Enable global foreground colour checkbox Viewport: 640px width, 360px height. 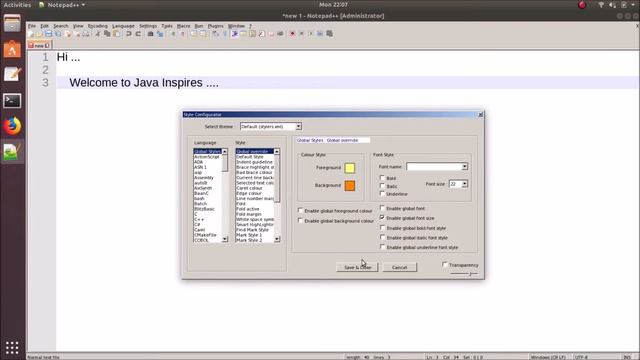tap(300, 211)
